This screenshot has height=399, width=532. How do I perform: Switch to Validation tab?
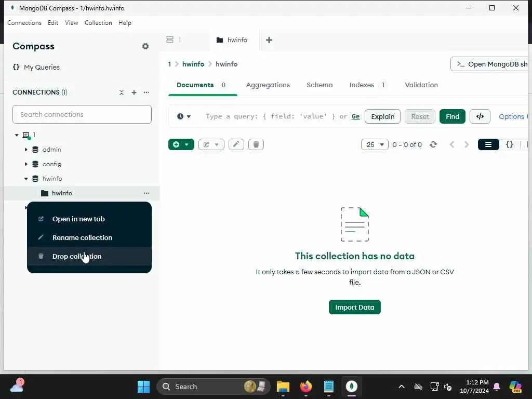pyautogui.click(x=421, y=85)
